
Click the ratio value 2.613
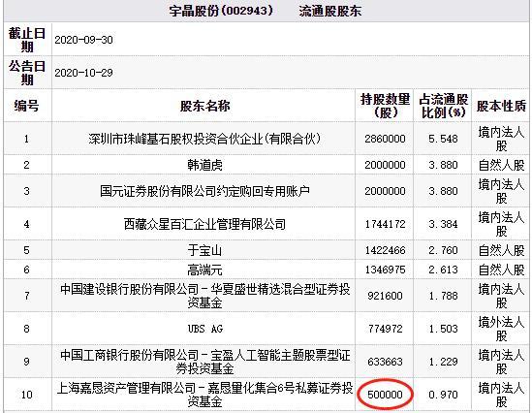coord(443,270)
